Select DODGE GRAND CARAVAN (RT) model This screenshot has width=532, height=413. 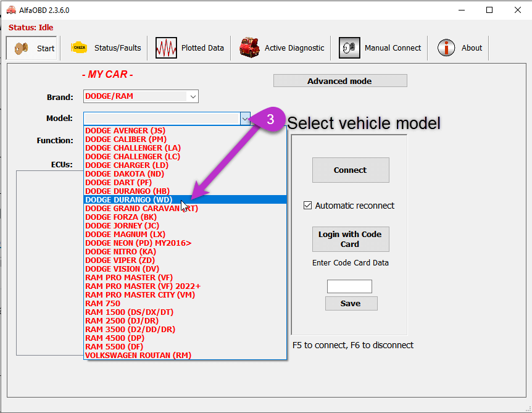pos(185,209)
